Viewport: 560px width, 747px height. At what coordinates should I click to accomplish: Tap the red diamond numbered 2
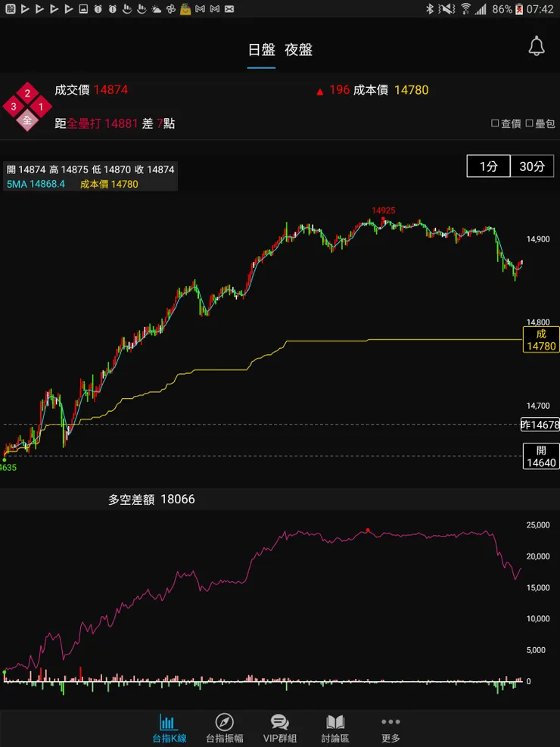(27, 93)
